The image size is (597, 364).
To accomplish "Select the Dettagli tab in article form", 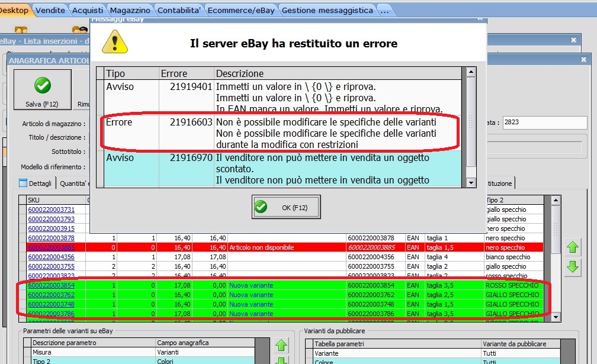I will (x=36, y=183).
